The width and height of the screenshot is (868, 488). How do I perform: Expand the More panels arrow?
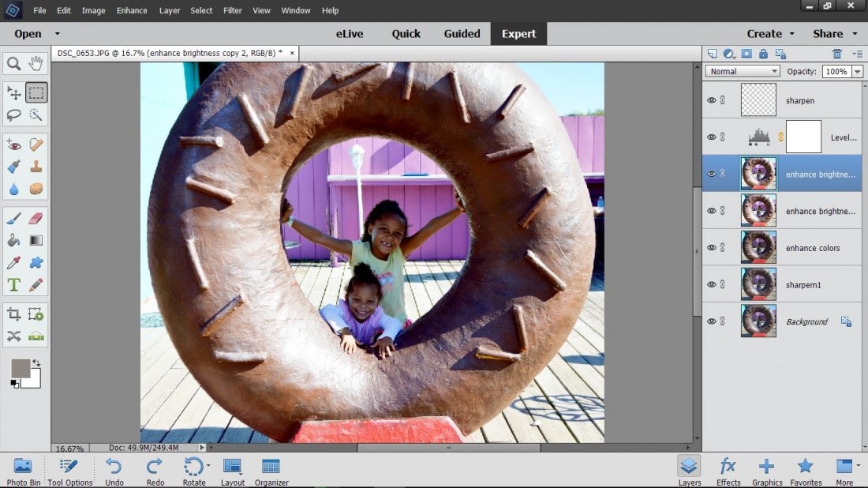click(858, 466)
